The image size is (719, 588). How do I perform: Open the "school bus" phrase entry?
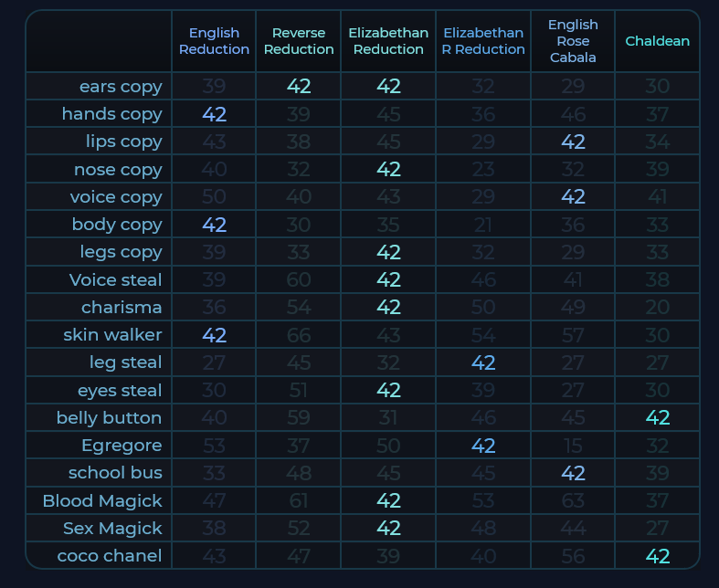coord(115,473)
